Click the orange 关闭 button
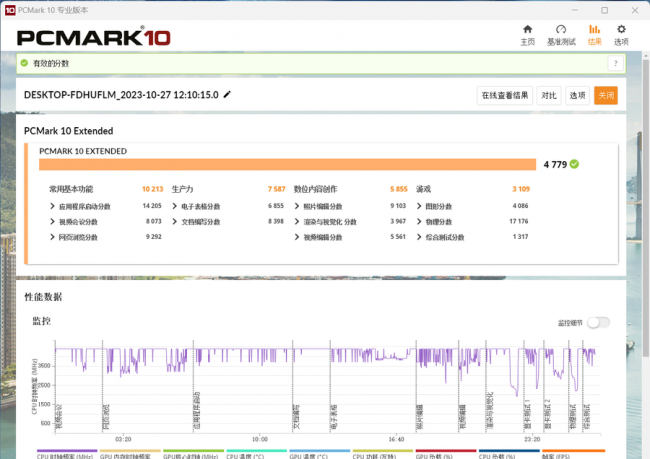Image resolution: width=650 pixels, height=459 pixels. (606, 95)
